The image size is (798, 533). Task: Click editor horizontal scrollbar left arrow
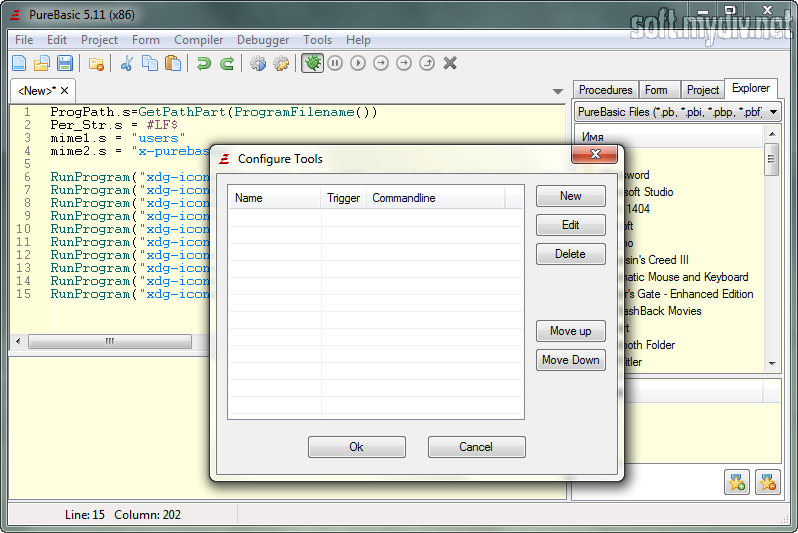pos(18,341)
